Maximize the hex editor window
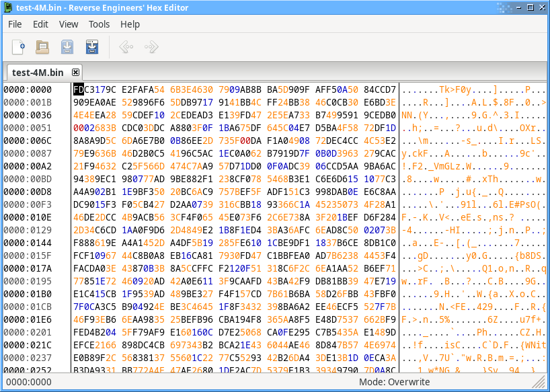The image size is (550, 392). (x=531, y=7)
